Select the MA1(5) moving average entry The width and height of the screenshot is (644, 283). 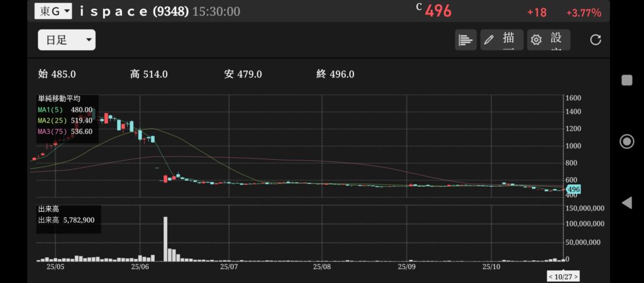click(x=65, y=109)
